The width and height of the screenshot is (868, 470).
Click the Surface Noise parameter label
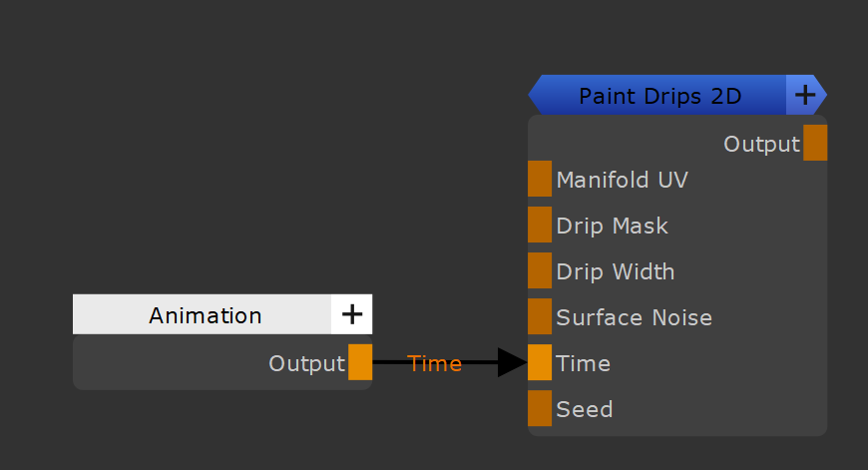634,317
